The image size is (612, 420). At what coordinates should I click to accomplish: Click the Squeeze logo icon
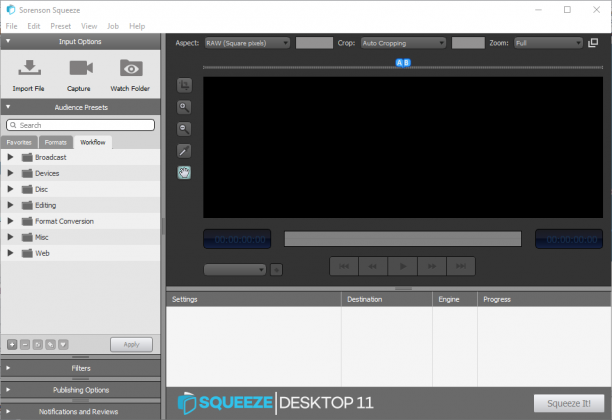pyautogui.click(x=187, y=403)
